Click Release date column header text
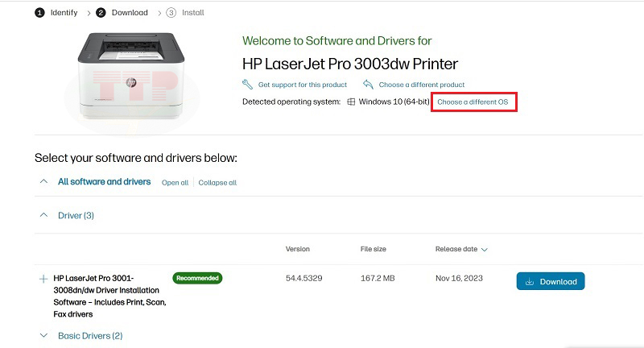Screen dimensions: 644x348 pos(456,249)
